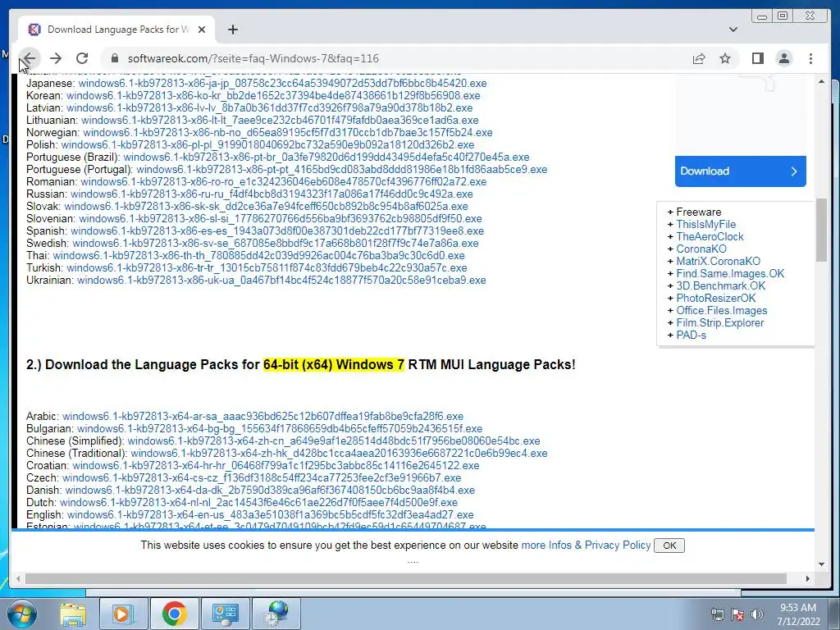The width and height of the screenshot is (840, 630).
Task: Click the volume speaker tray icon
Action: coord(757,614)
